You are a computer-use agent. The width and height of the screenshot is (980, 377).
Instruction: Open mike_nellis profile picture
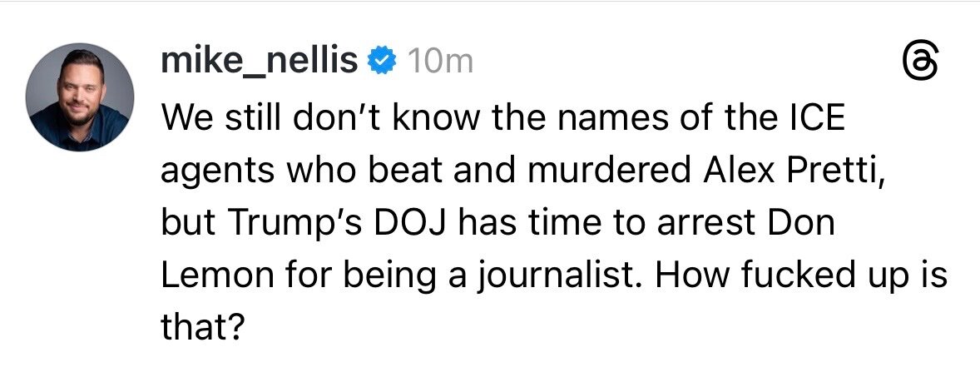tap(80, 97)
